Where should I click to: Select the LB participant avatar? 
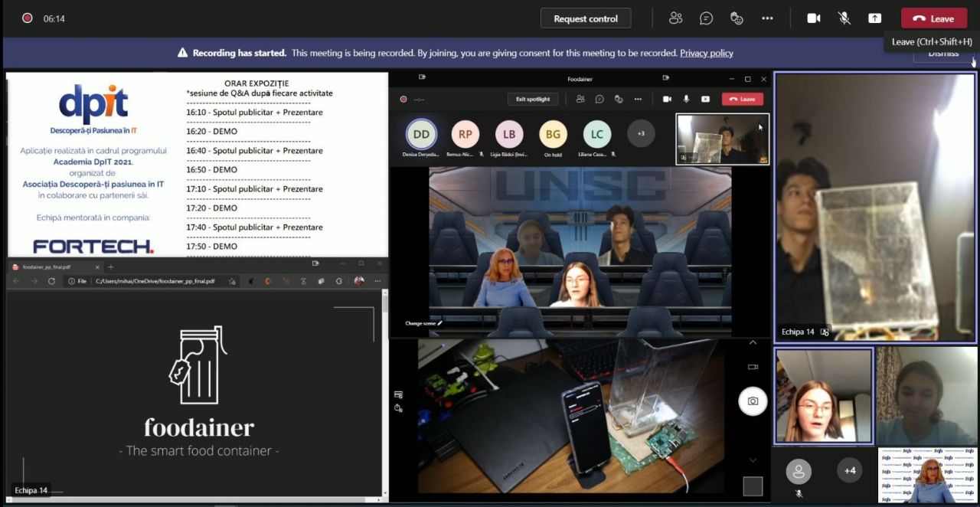[509, 134]
